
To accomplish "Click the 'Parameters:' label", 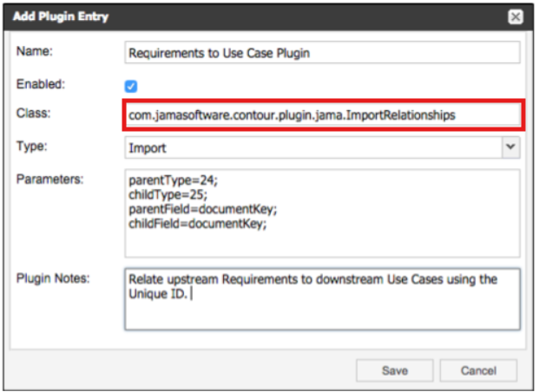I will click(x=50, y=180).
